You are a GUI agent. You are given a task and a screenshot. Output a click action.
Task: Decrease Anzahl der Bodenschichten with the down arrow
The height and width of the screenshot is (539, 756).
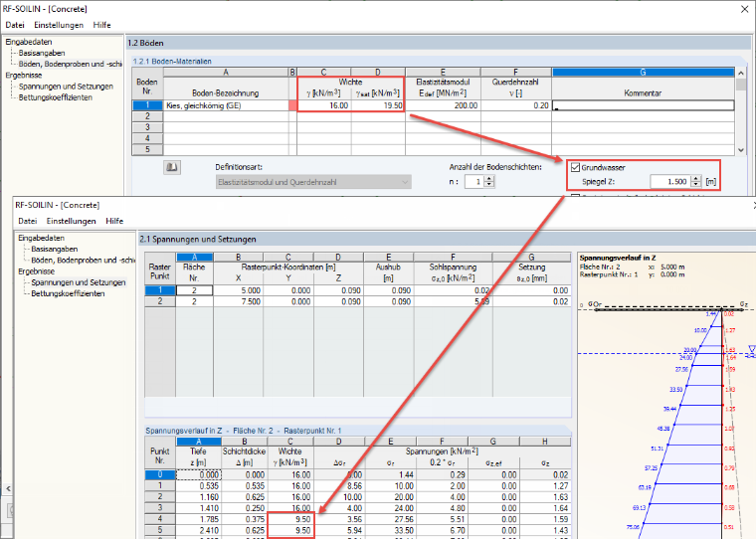point(489,185)
